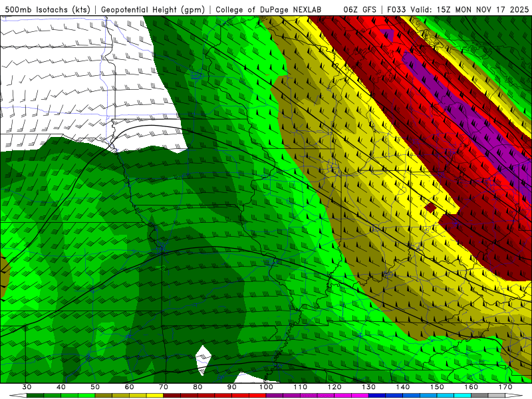Click the 'F033 Valid: 15Z MON NOV 17 2025' text

pyautogui.click(x=458, y=9)
